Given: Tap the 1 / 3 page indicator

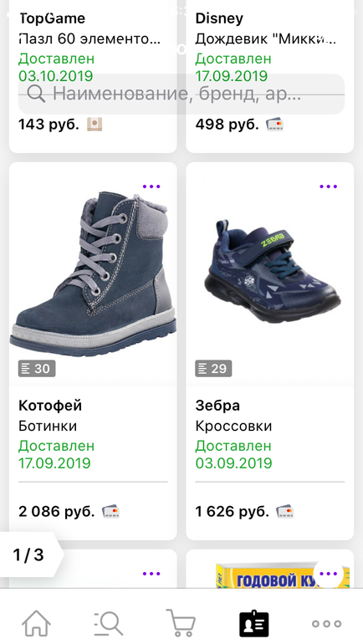Looking at the screenshot, I should click(28, 555).
